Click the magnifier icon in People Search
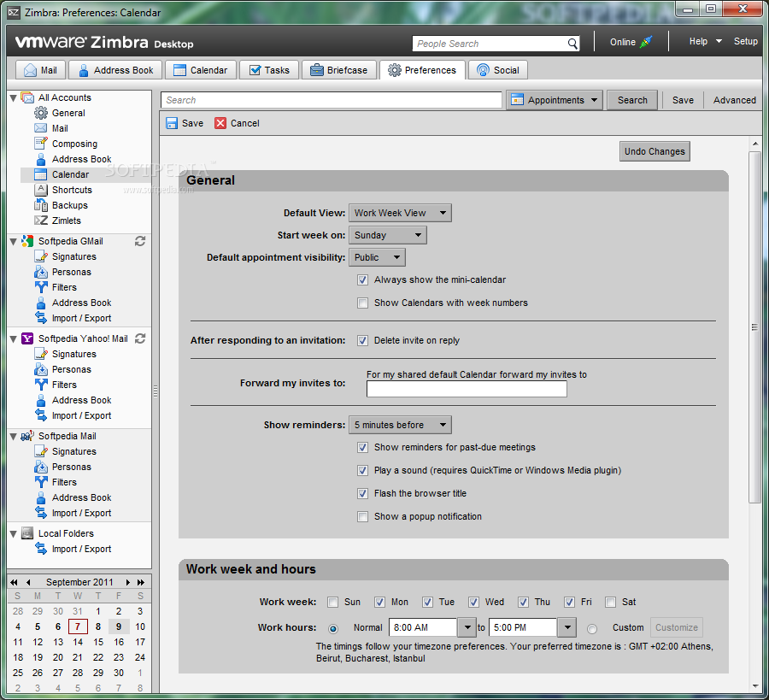This screenshot has height=700, width=769. pyautogui.click(x=572, y=44)
